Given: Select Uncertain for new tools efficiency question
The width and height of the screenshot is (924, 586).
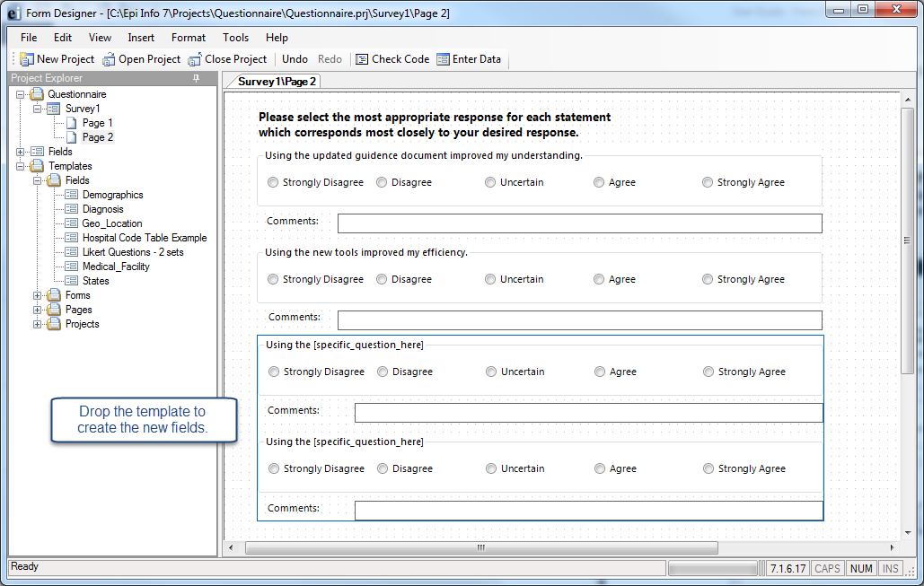Looking at the screenshot, I should tap(490, 279).
